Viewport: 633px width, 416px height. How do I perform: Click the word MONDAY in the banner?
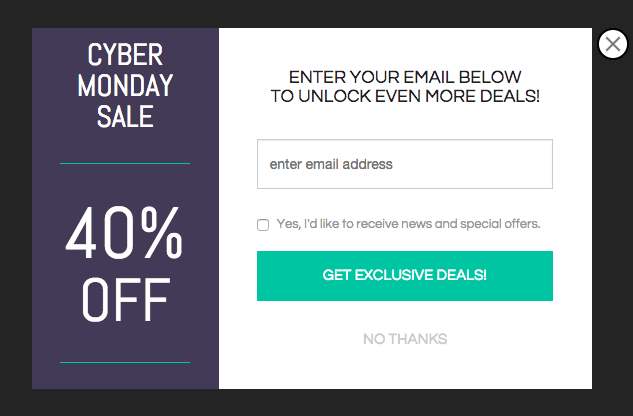(125, 85)
